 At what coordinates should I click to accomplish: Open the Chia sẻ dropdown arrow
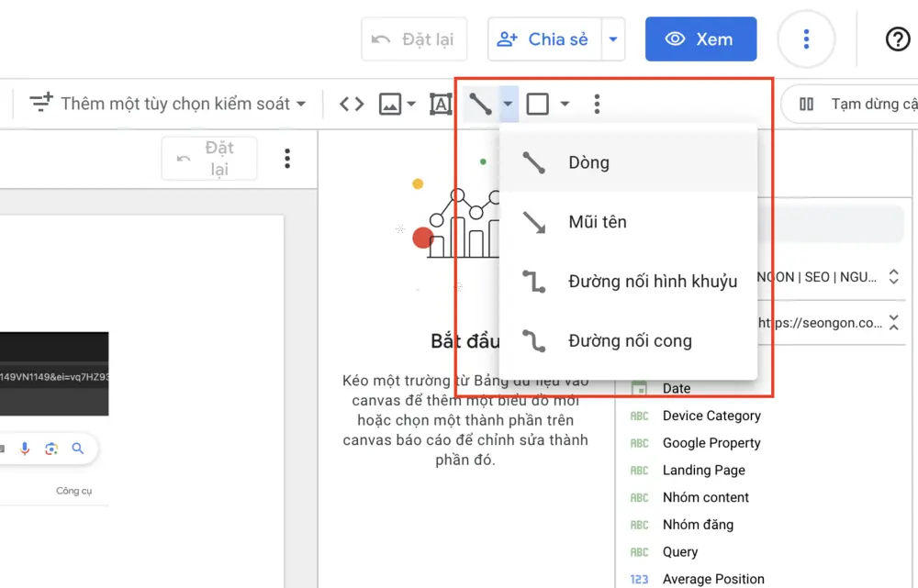point(613,39)
